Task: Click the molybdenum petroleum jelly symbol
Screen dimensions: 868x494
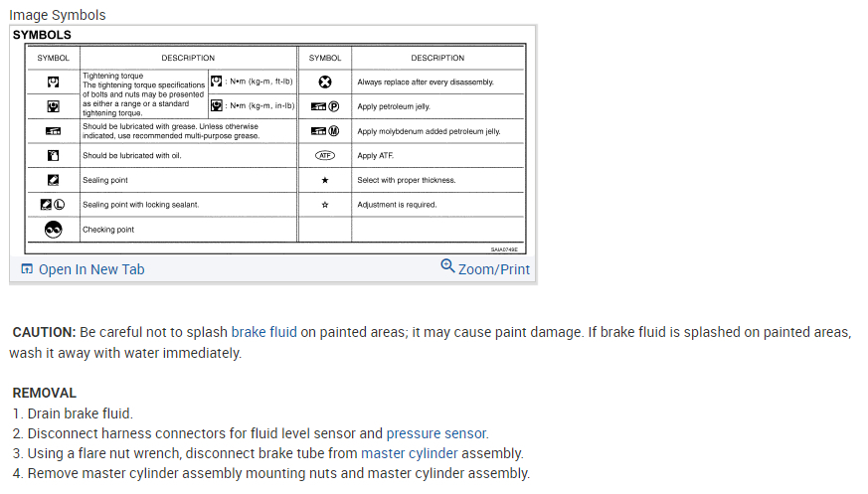Action: 325,131
